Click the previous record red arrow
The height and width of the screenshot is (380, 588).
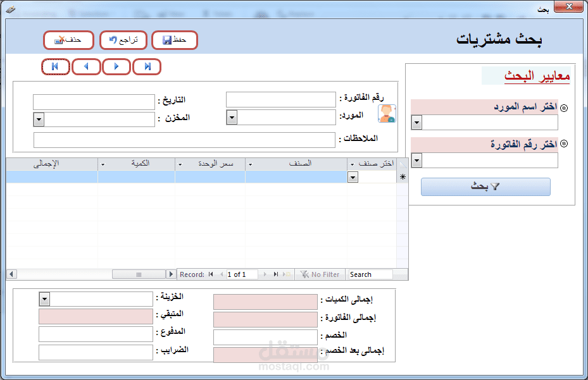tap(86, 66)
